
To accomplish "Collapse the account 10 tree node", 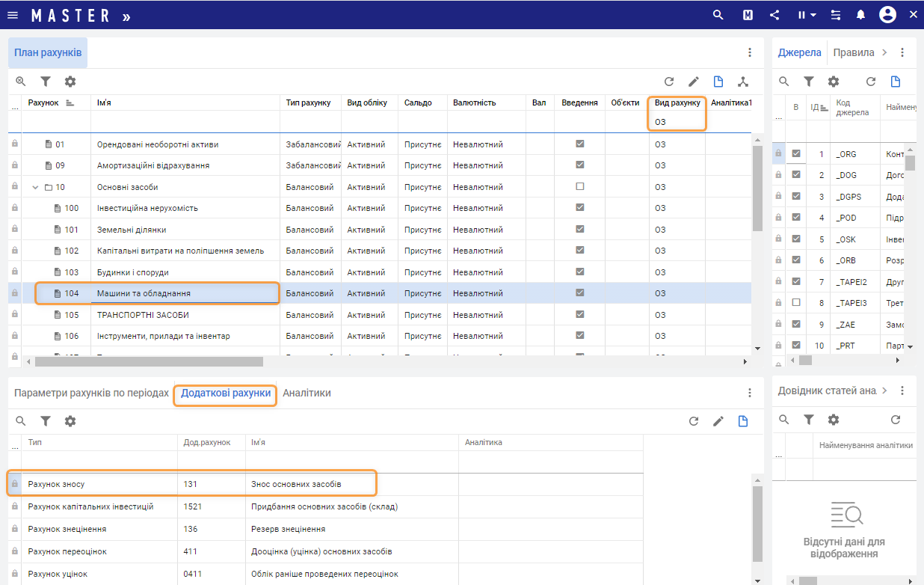I will tap(35, 187).
